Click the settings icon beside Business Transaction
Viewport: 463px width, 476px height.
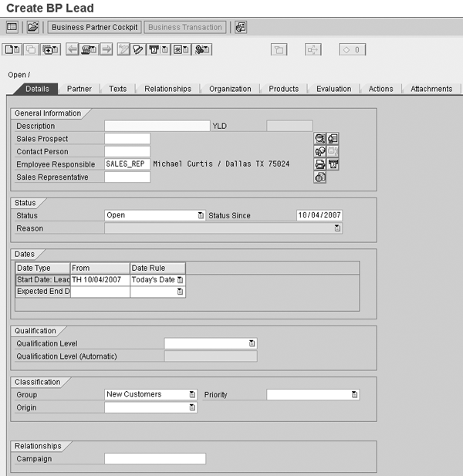[241, 27]
